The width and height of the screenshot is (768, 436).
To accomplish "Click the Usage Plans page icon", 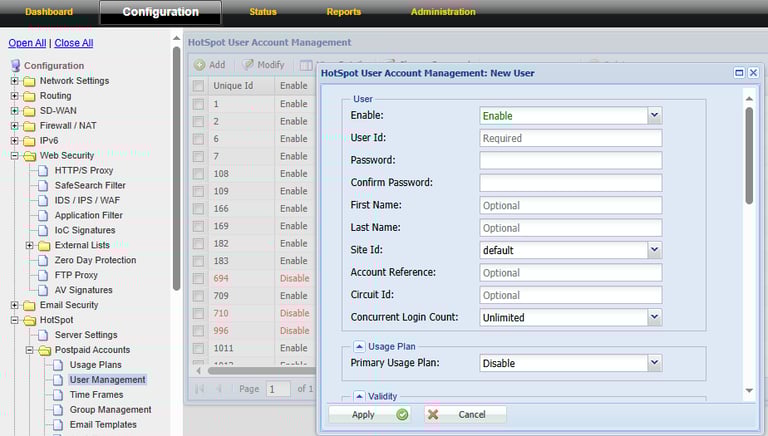I will tap(58, 365).
